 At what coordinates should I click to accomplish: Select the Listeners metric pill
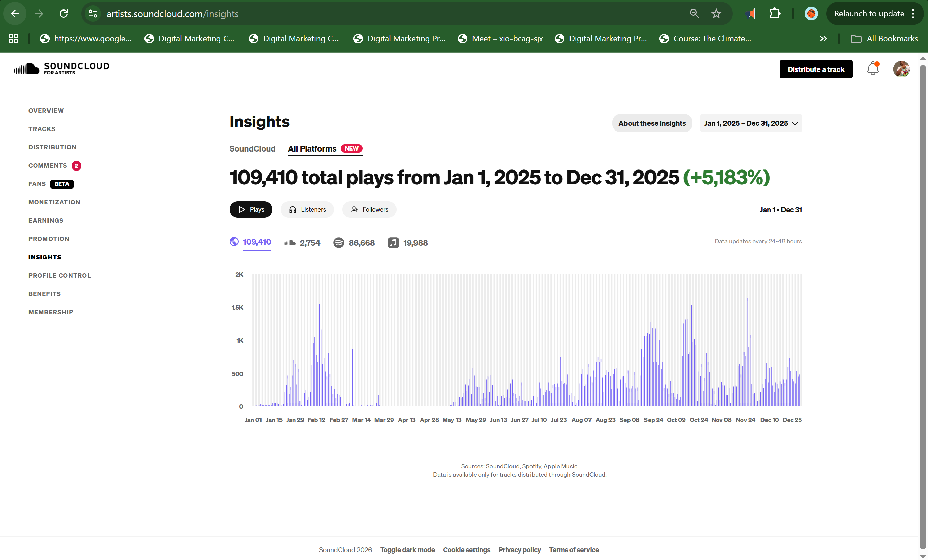click(x=307, y=209)
